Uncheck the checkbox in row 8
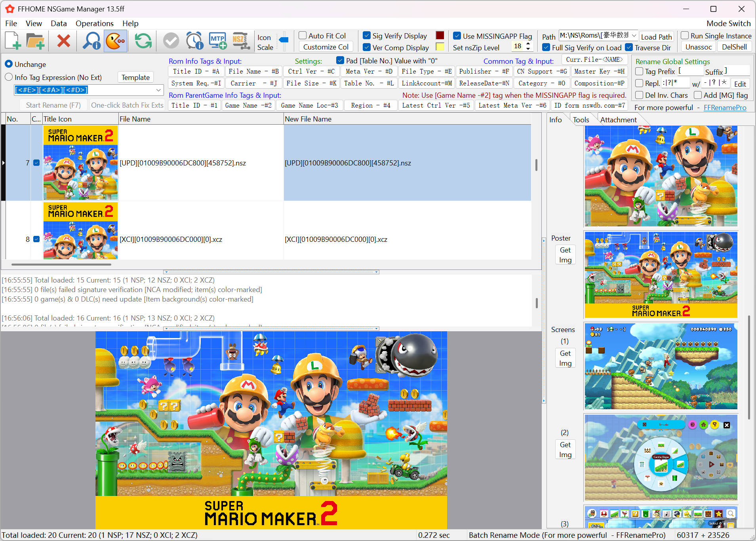The image size is (756, 541). 36,239
